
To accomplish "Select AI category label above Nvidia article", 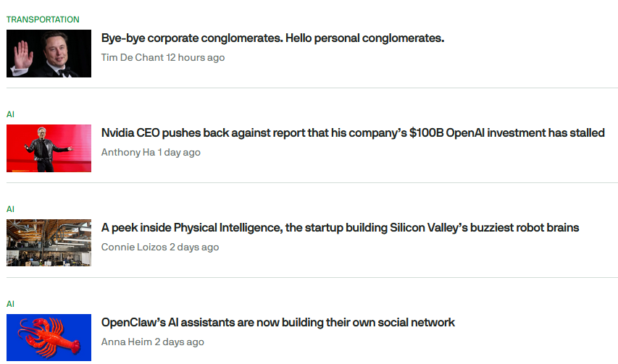I will pyautogui.click(x=10, y=114).
